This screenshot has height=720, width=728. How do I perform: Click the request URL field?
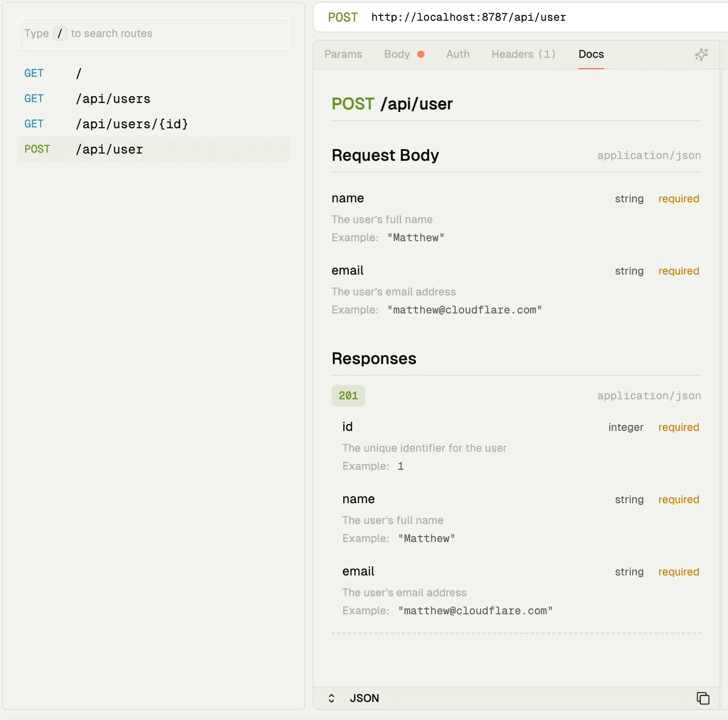tap(468, 17)
